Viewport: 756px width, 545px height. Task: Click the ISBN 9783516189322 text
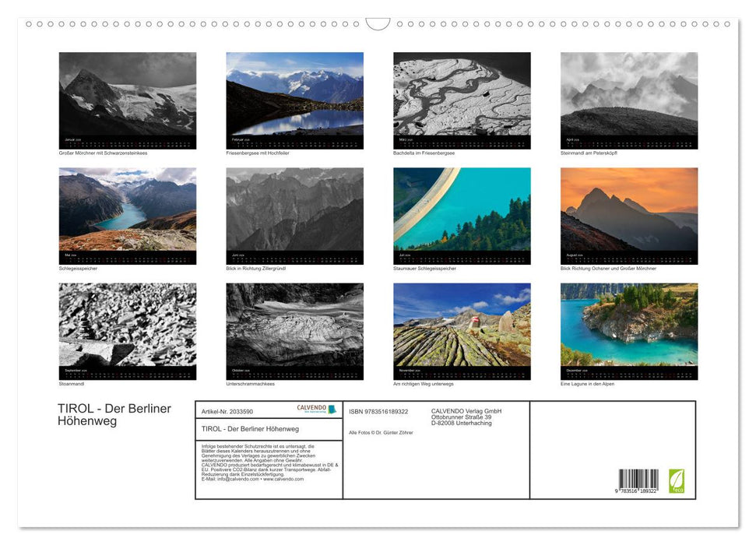[378, 411]
